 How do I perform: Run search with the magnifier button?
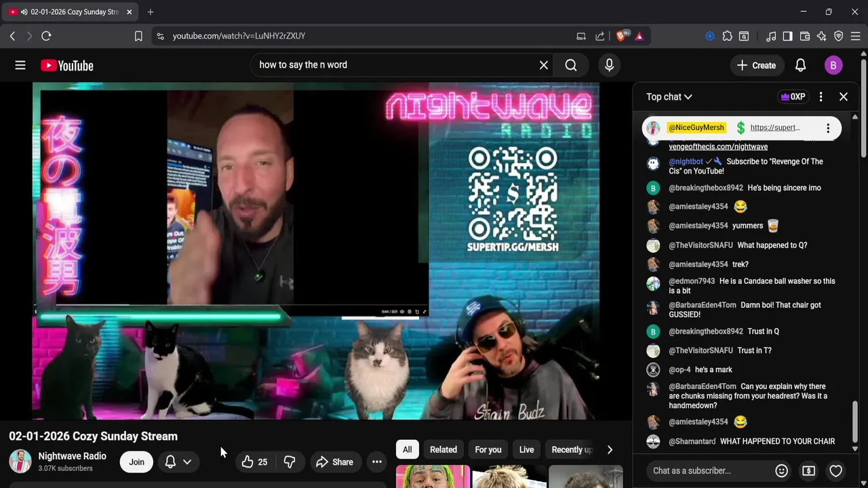click(571, 65)
